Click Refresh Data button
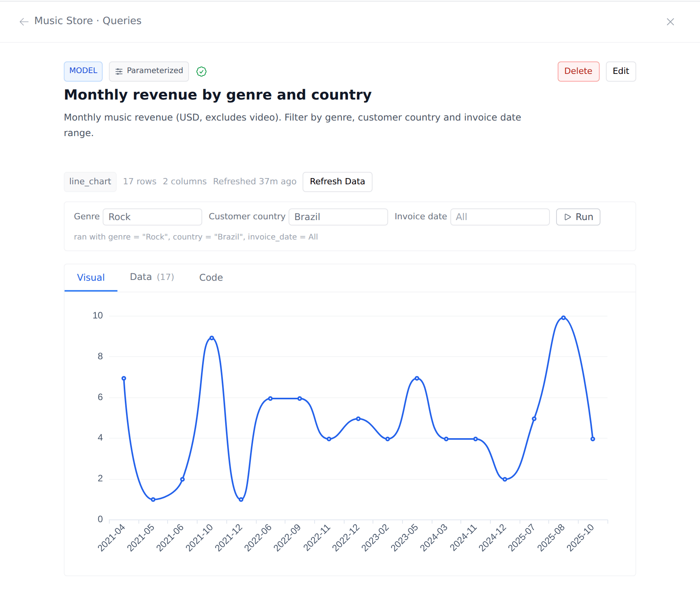Image resolution: width=700 pixels, height=591 pixels. click(337, 182)
